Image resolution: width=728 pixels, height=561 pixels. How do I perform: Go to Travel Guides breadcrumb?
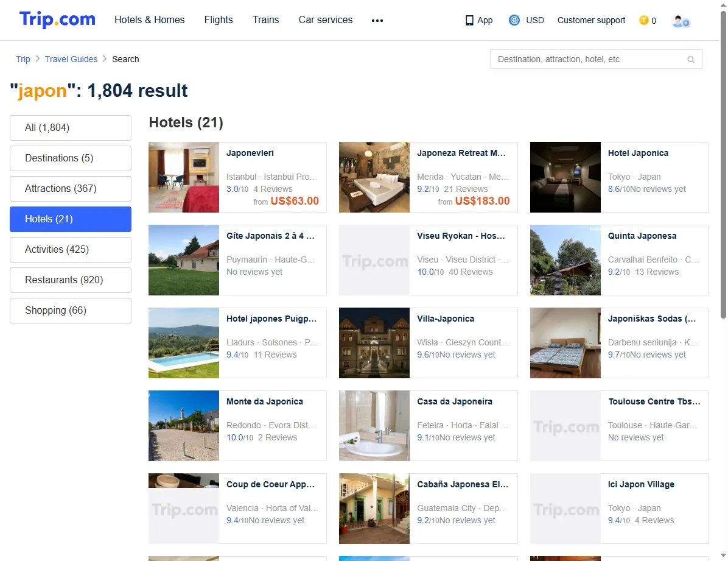(71, 59)
